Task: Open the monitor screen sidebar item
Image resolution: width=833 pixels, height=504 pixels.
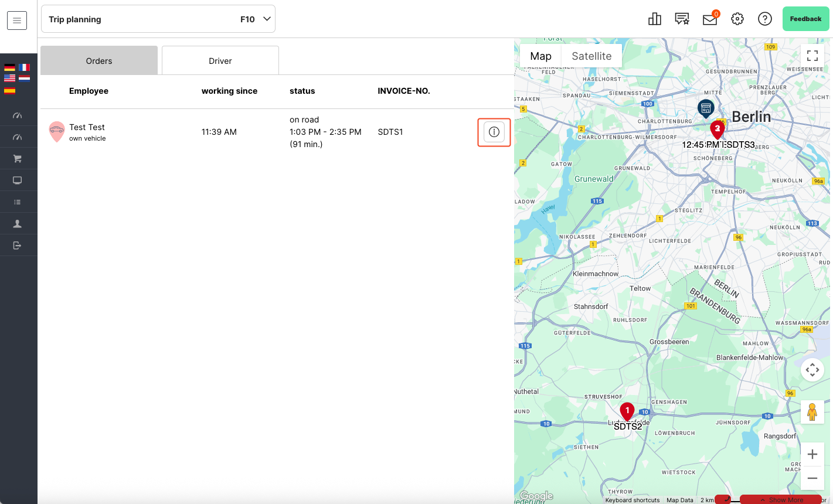Action: point(18,181)
